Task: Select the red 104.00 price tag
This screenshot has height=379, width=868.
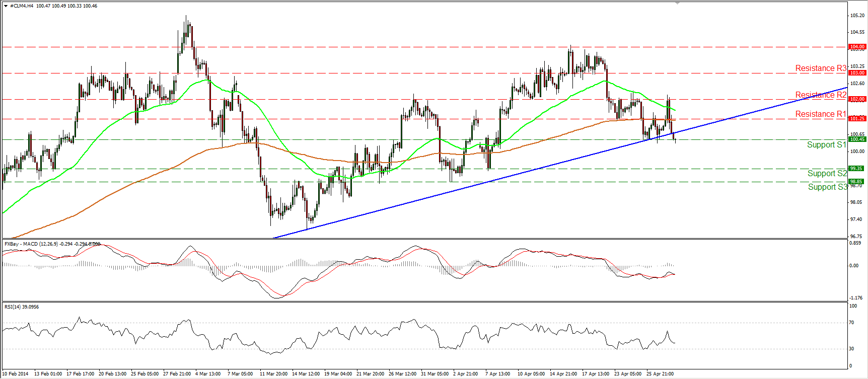Action: 857,47
